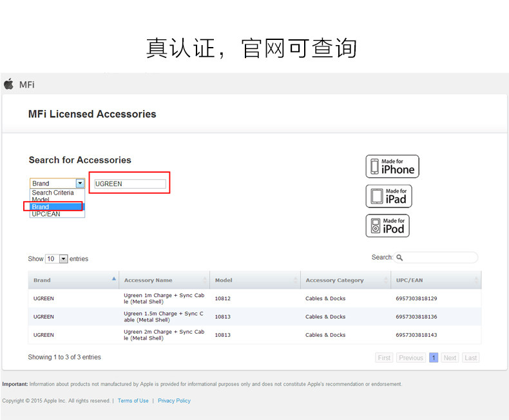Click UPC value 6957303818129

[x=416, y=298]
